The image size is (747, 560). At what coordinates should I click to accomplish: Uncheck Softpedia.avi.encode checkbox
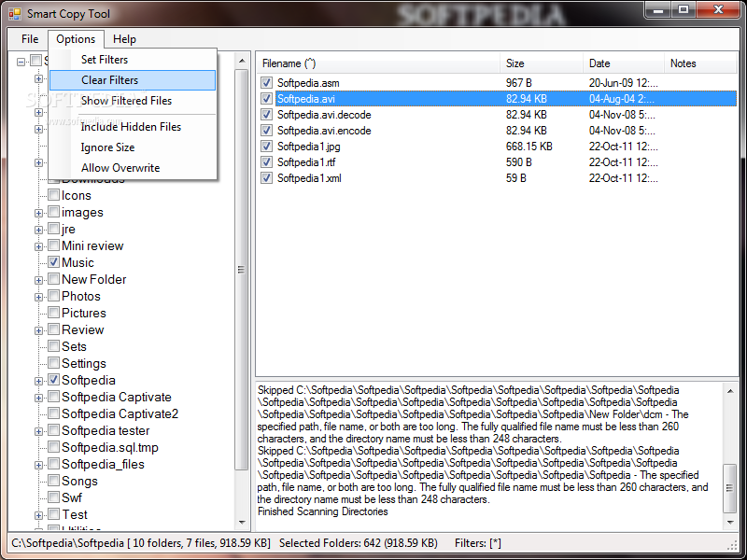click(x=266, y=130)
